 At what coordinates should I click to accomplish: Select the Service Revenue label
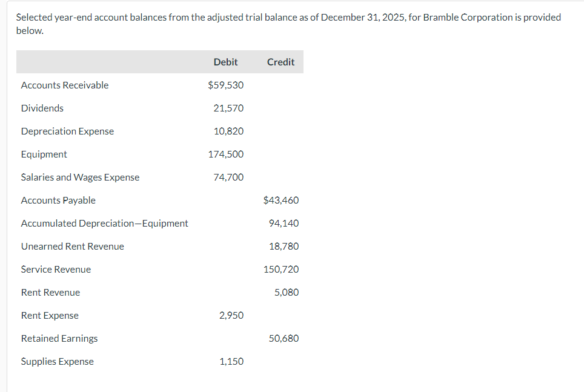click(x=56, y=269)
